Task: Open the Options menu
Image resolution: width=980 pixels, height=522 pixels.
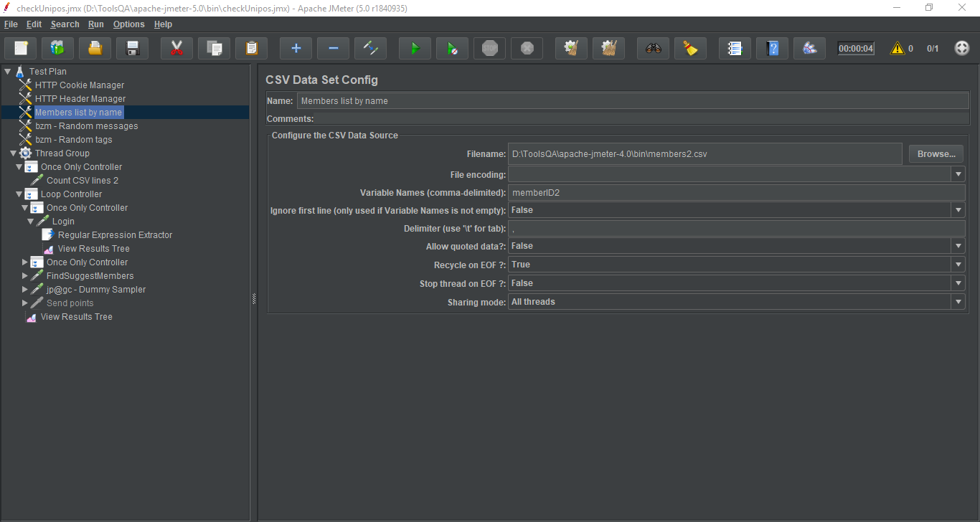Action: 128,24
